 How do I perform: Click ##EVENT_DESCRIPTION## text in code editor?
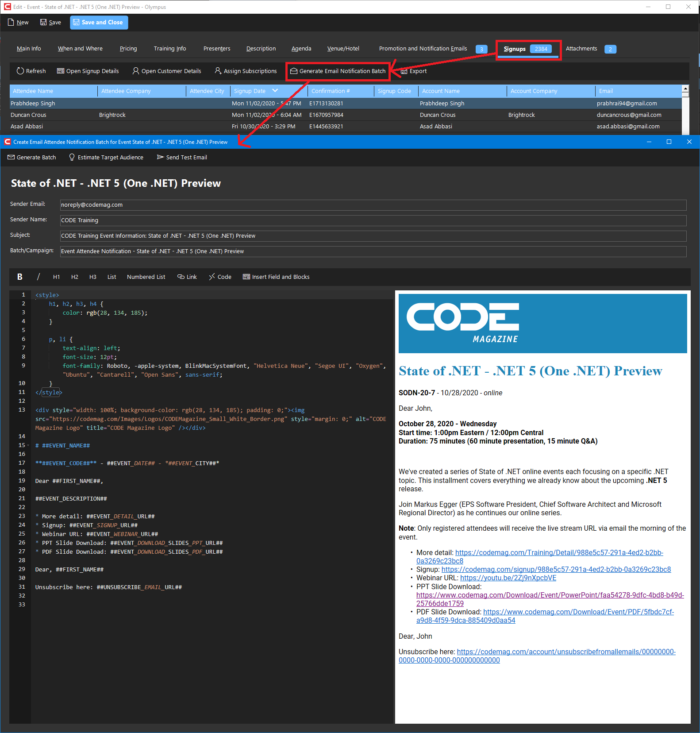(x=71, y=499)
